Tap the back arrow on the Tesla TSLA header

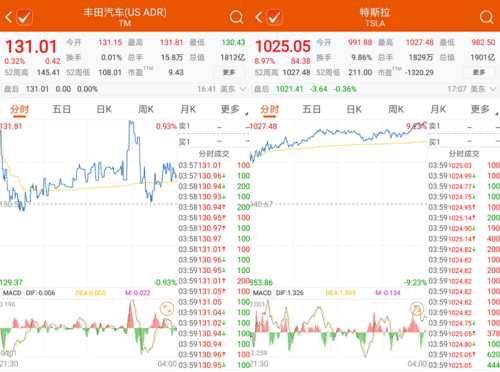click(x=259, y=17)
